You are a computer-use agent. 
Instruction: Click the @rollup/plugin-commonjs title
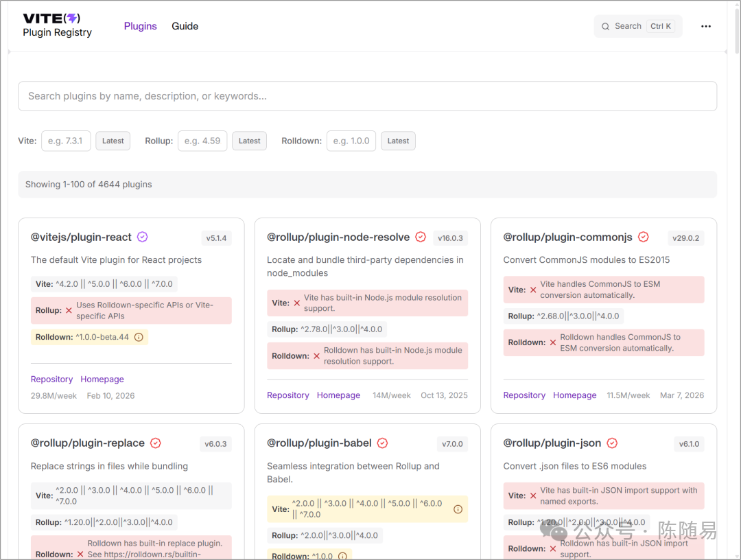567,237
